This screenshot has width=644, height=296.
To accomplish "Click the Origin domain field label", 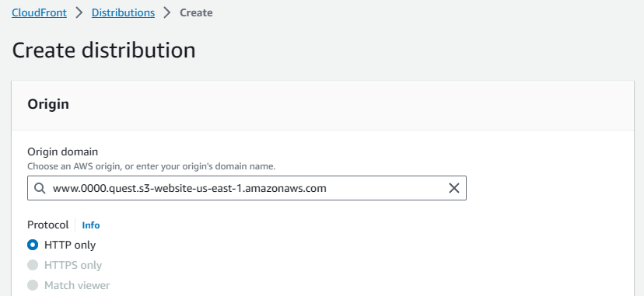I will 62,151.
